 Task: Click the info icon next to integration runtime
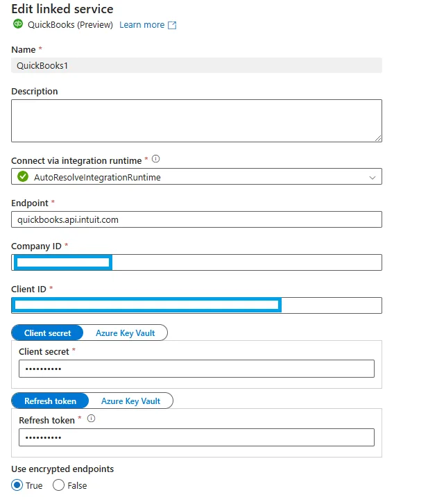pos(155,159)
